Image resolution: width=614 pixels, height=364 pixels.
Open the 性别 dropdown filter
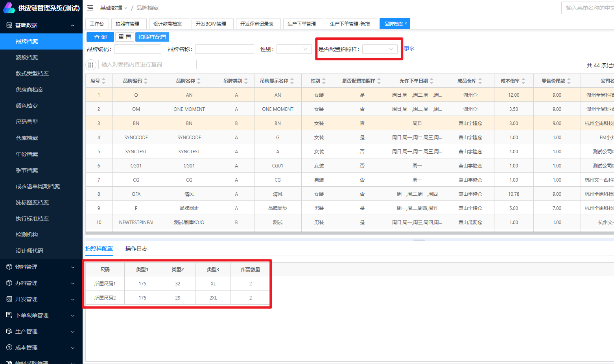tap(294, 49)
